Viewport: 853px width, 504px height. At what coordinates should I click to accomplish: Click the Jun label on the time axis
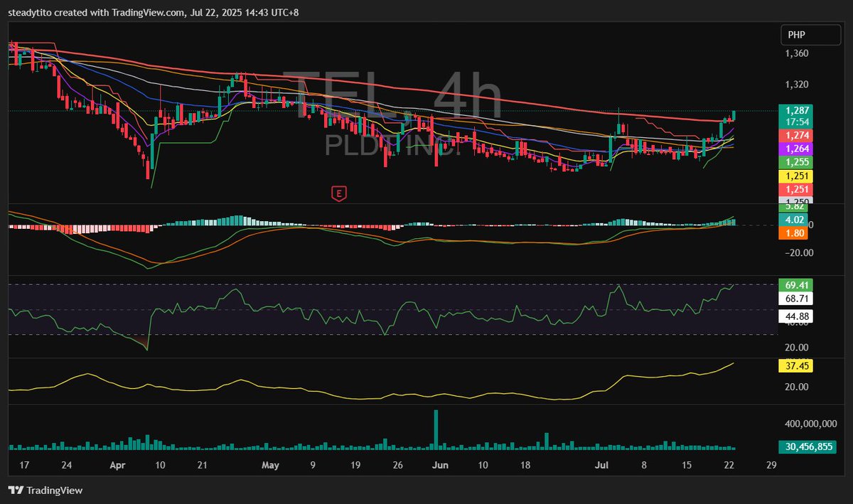441,466
